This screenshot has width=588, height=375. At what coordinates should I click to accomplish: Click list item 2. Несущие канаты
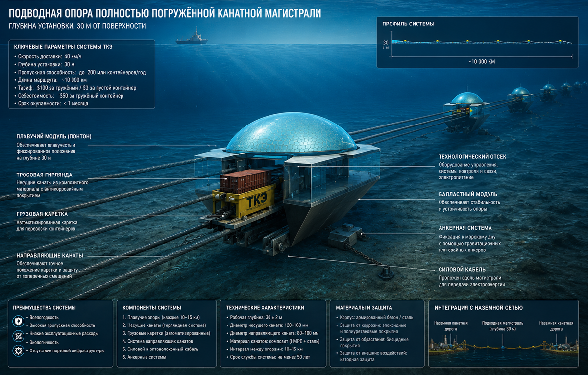coord(164,325)
